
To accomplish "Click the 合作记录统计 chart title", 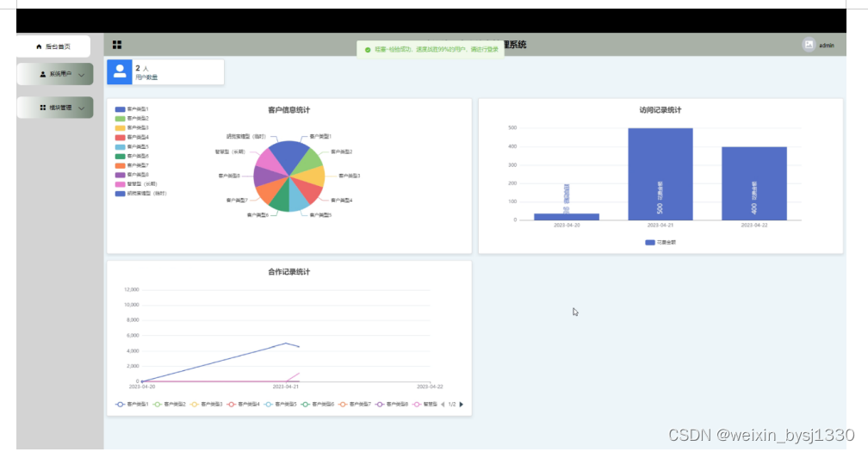I will click(289, 272).
